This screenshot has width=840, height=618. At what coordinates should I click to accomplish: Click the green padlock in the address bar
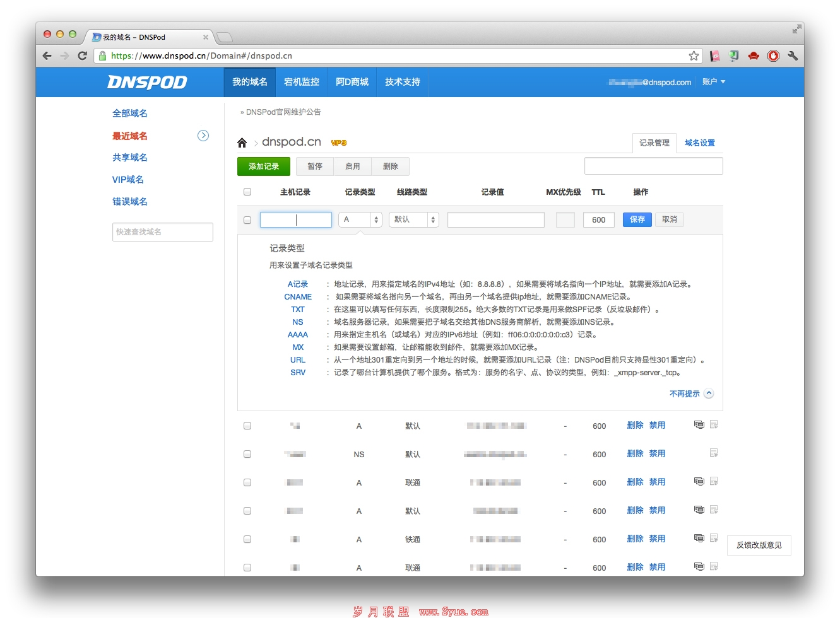[x=102, y=55]
